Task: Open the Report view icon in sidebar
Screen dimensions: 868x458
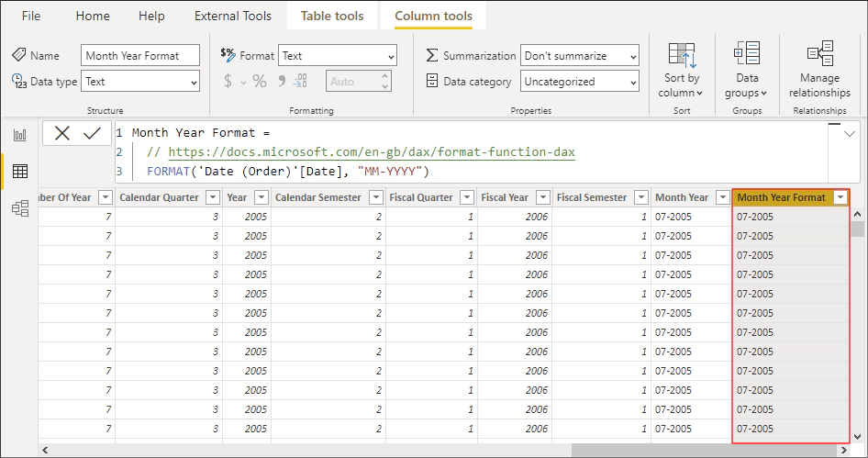Action: point(20,135)
